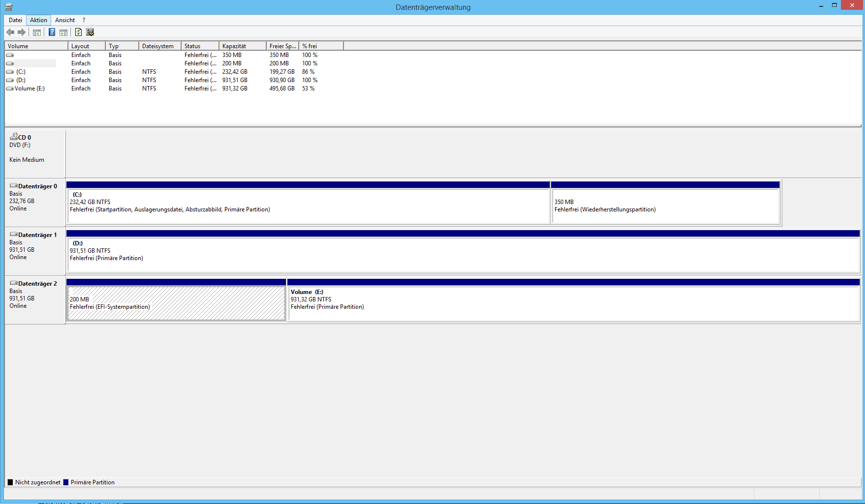Select the (C:) 232,42 GB NTFS partition block
The width and height of the screenshot is (865, 504).
point(309,203)
